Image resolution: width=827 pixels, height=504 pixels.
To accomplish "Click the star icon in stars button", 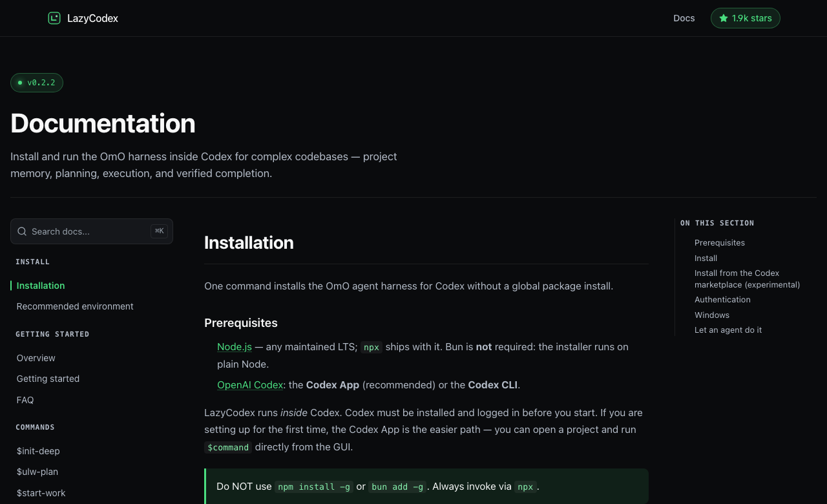I will 724,18.
